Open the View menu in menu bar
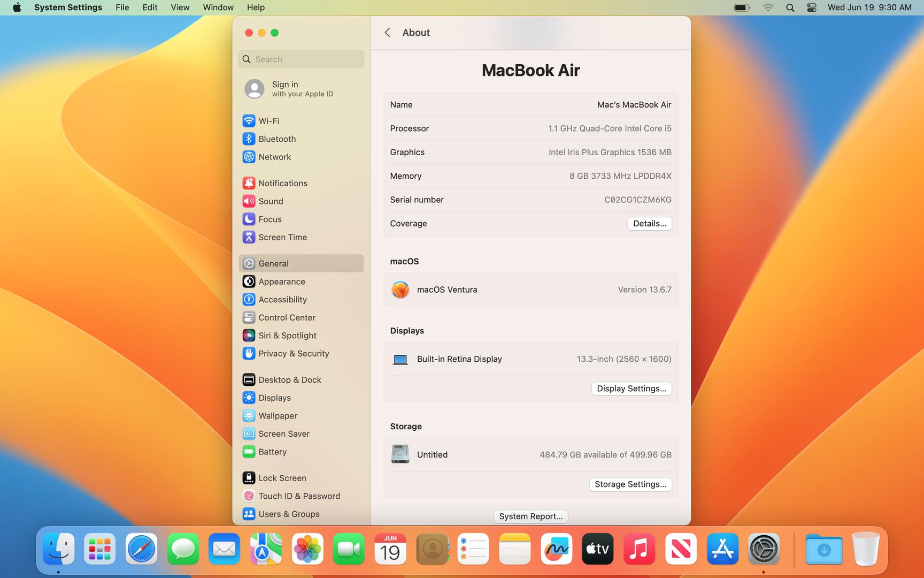The image size is (924, 578). [x=180, y=7]
